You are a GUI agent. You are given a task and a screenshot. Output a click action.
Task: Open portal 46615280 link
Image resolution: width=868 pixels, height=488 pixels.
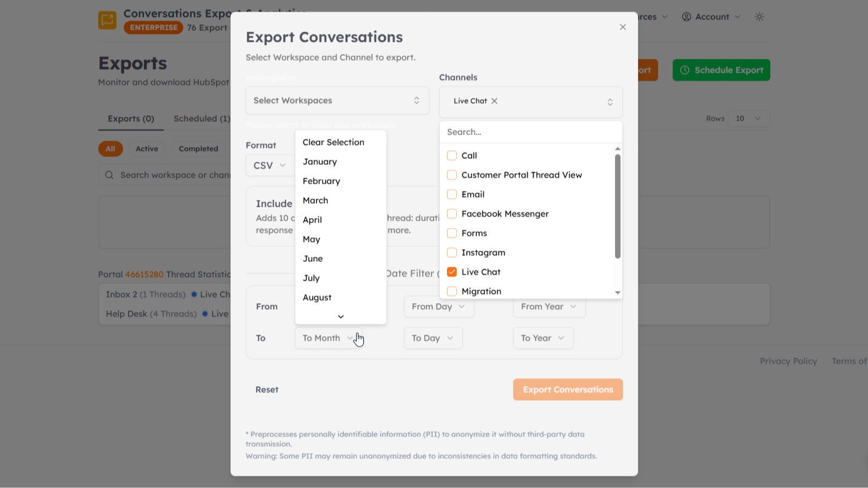coord(144,275)
